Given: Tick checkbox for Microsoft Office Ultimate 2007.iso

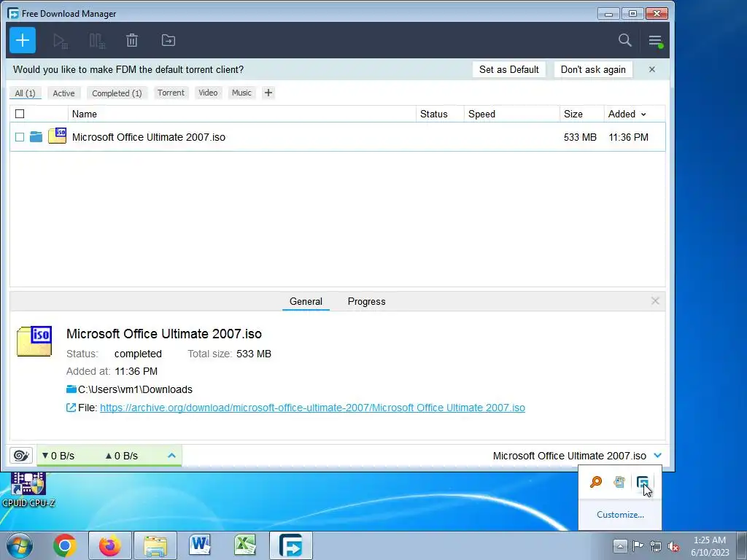Looking at the screenshot, I should tap(20, 137).
